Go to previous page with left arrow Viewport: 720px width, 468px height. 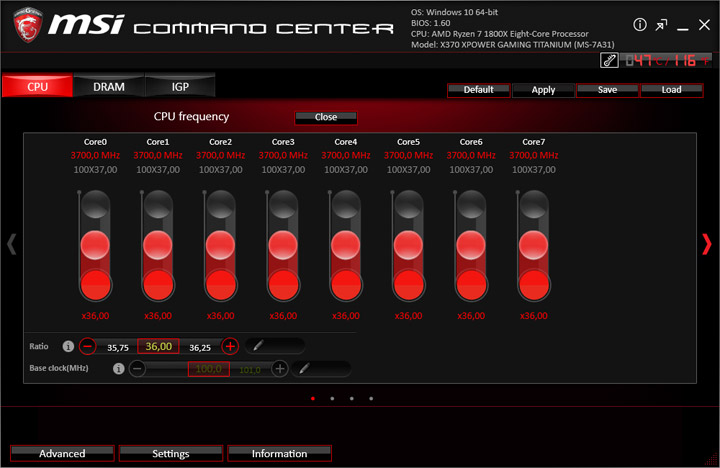tap(12, 244)
